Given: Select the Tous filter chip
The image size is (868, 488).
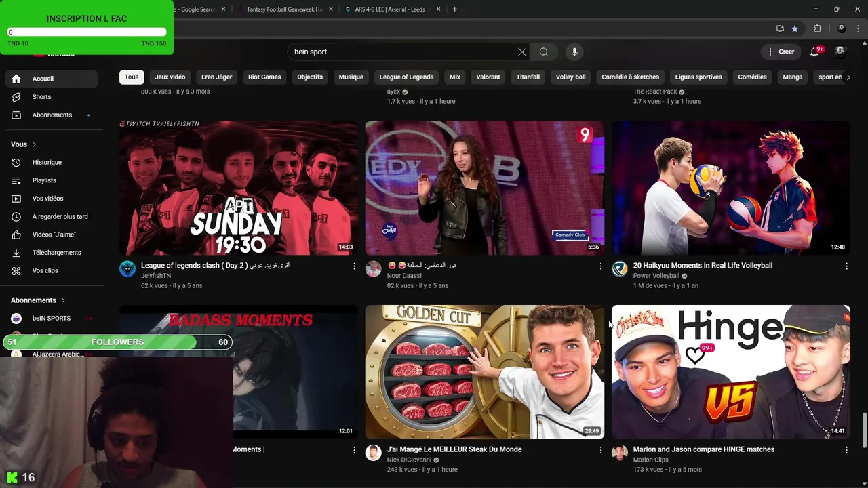Looking at the screenshot, I should pyautogui.click(x=132, y=77).
